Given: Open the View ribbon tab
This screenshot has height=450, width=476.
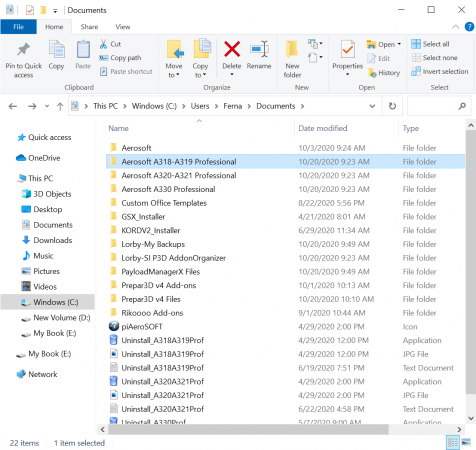Looking at the screenshot, I should (123, 27).
